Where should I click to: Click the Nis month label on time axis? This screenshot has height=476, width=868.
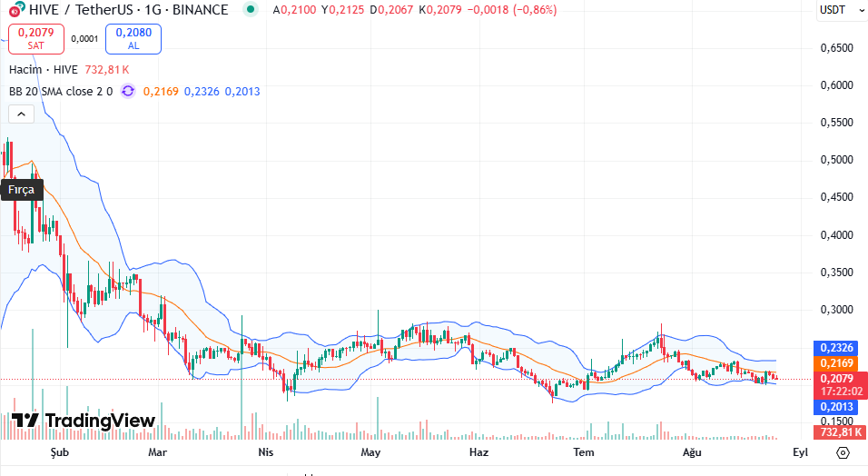point(266,452)
